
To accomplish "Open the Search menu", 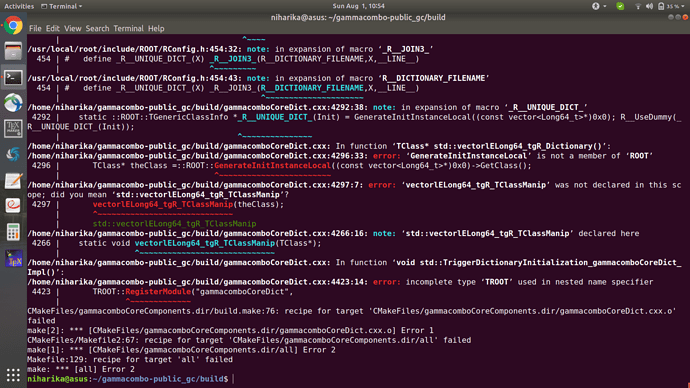I will 97,29.
